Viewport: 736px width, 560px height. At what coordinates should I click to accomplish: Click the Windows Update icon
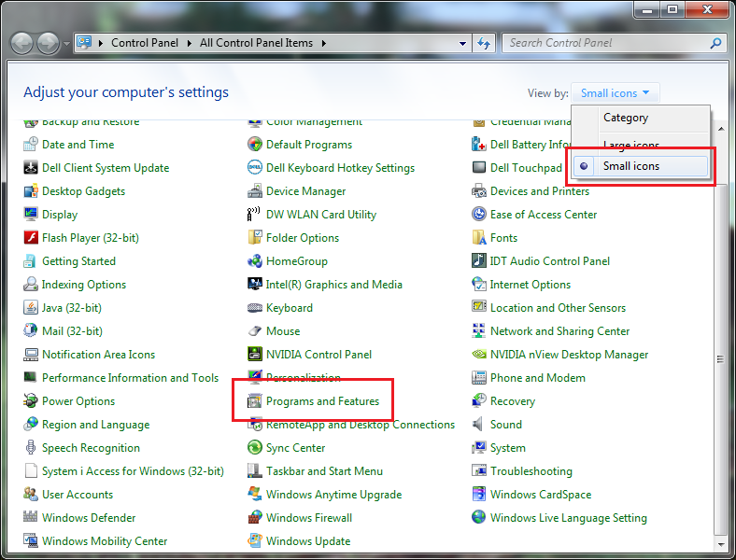tap(255, 540)
